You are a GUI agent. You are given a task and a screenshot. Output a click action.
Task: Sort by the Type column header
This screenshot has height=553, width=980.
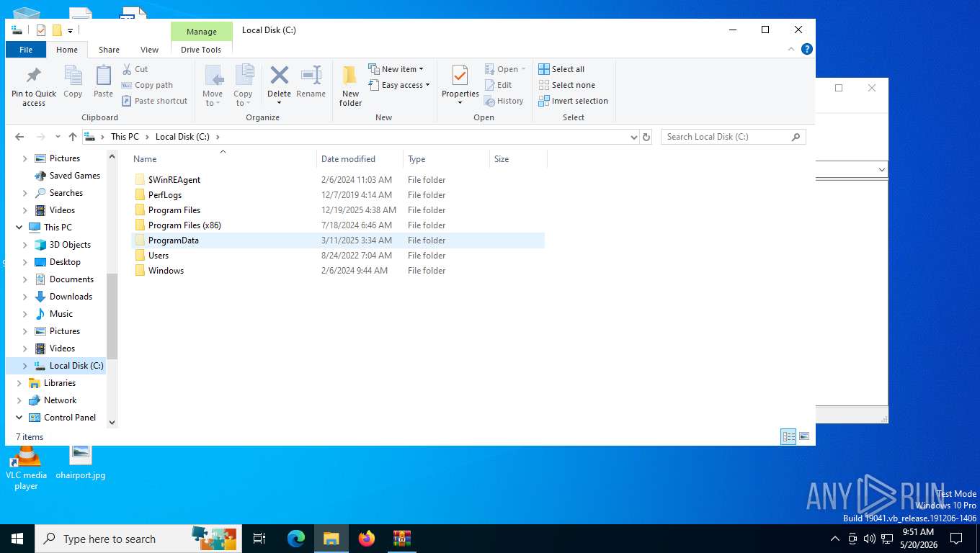point(446,159)
